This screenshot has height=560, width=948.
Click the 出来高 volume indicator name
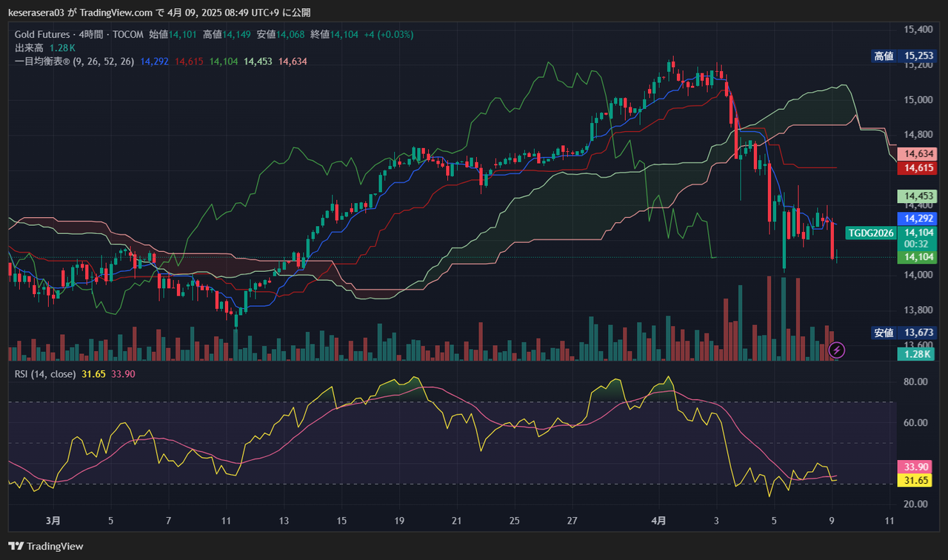(30, 48)
